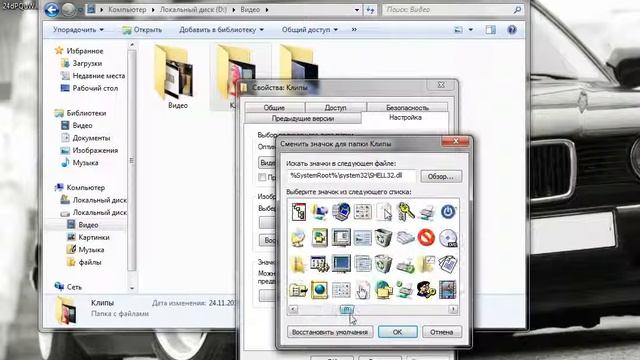The height and width of the screenshot is (360, 640).
Task: Open the Упорядочить dropdown menu
Action: pos(78,29)
